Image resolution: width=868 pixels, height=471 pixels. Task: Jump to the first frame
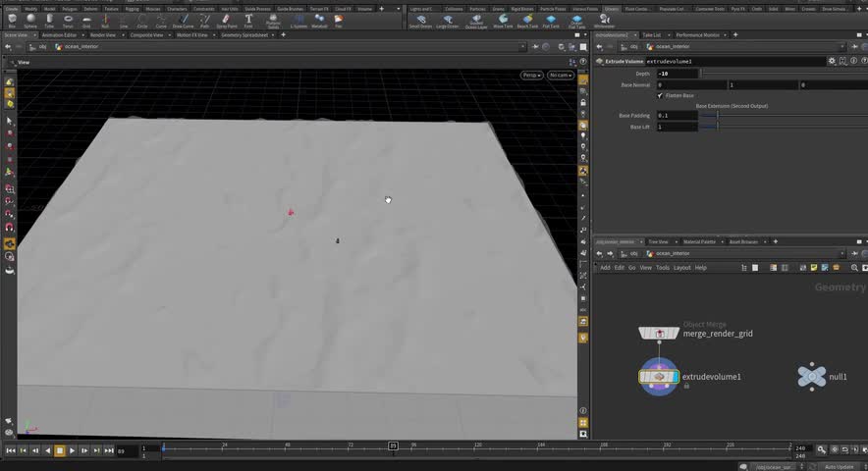point(11,450)
